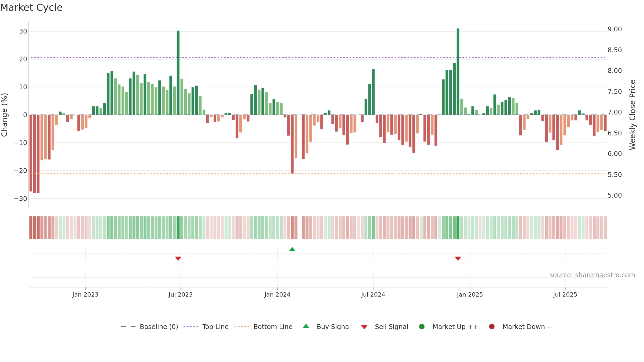Click the Jan 2024 x-axis label
Screen dimensions: 644x362
(x=277, y=294)
